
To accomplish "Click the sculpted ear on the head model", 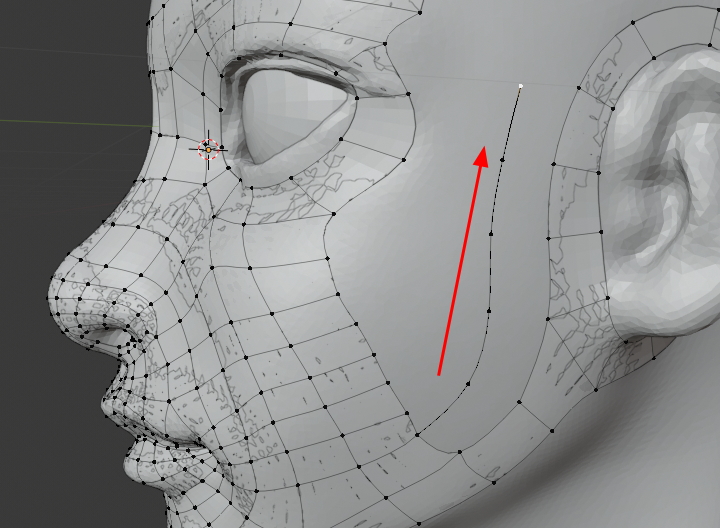I will tap(664, 193).
